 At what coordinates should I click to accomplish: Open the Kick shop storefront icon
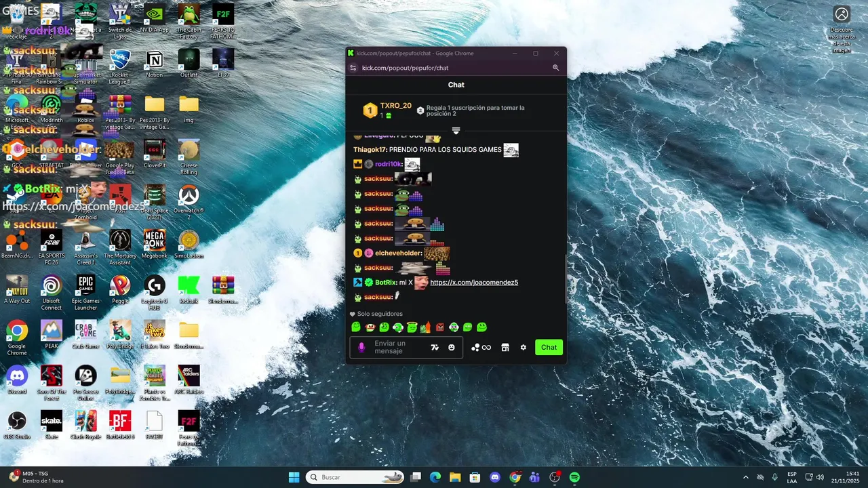pos(505,348)
